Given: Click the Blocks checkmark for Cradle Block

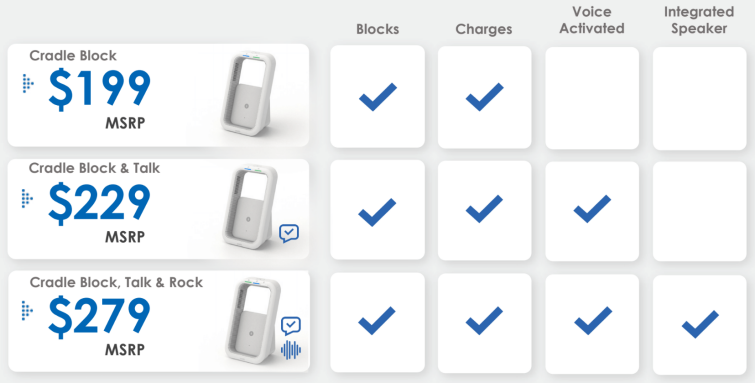Looking at the screenshot, I should click(x=378, y=97).
